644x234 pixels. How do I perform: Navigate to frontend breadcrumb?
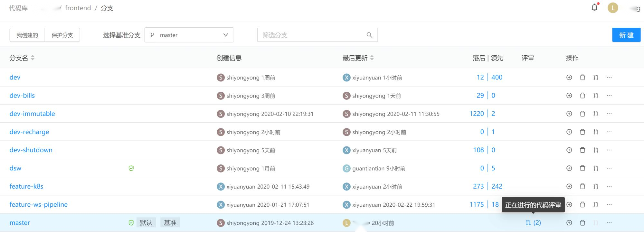click(78, 8)
